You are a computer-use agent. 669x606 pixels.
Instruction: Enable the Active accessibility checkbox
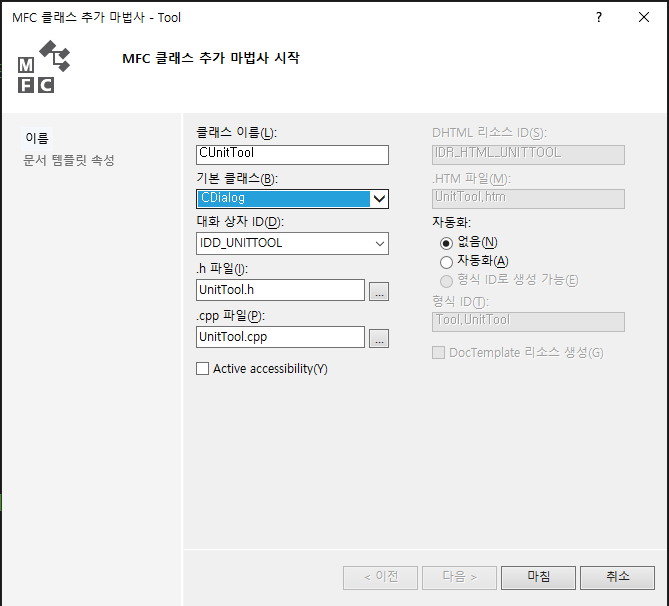pos(203,368)
